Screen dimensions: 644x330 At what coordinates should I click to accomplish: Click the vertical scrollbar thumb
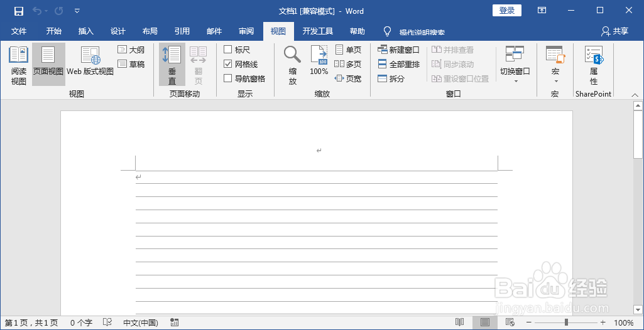click(638, 134)
